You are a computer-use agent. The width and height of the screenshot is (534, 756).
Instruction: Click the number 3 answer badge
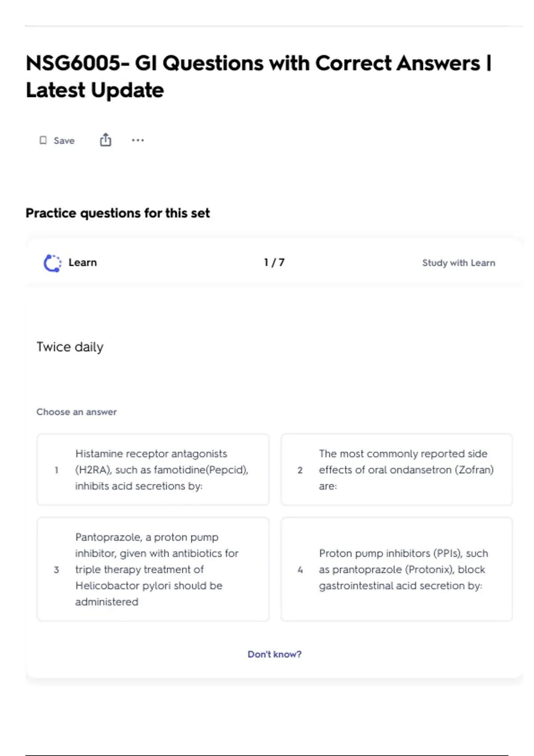[57, 570]
